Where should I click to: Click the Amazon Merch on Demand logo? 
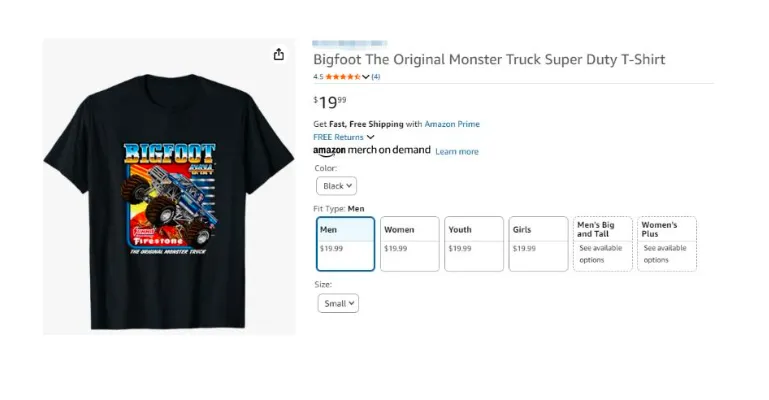[371, 150]
